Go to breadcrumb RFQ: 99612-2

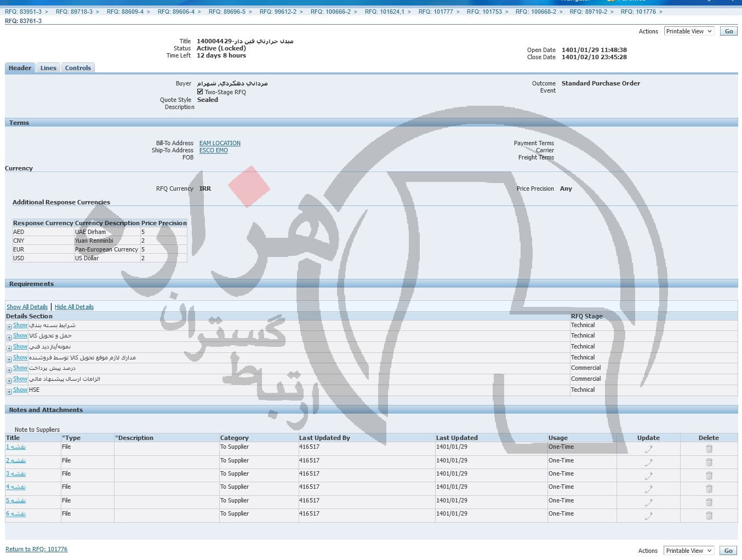click(278, 12)
